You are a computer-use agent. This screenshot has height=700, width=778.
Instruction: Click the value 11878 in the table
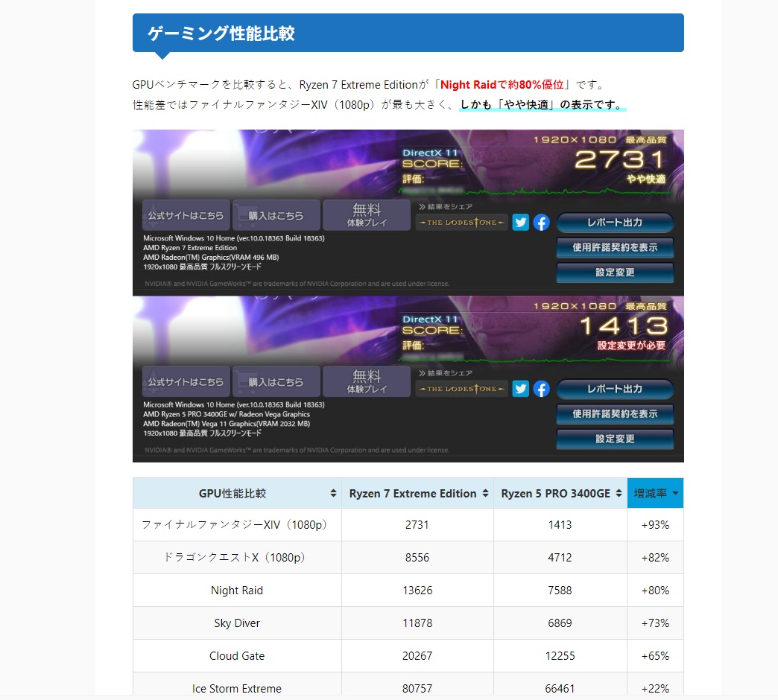tap(417, 623)
